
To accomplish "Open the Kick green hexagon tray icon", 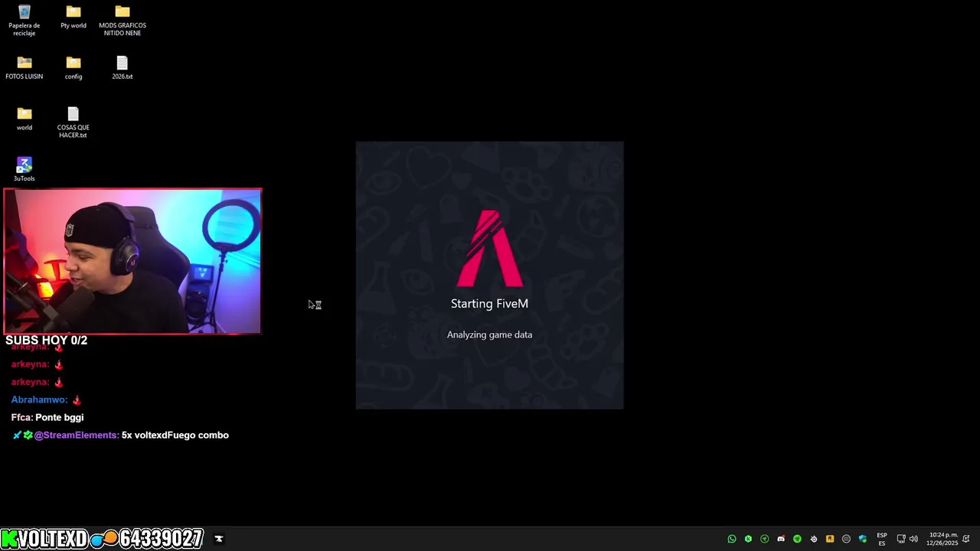I will (x=748, y=539).
